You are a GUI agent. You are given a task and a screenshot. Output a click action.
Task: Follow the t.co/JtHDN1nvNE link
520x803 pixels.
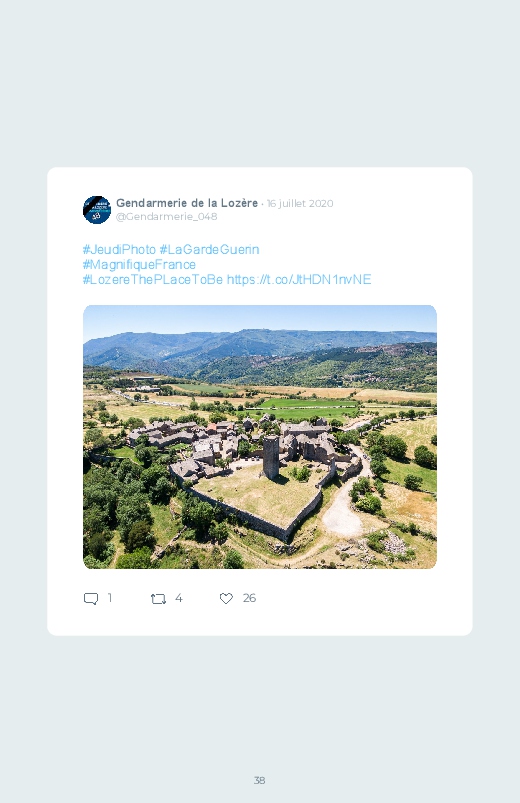click(299, 279)
